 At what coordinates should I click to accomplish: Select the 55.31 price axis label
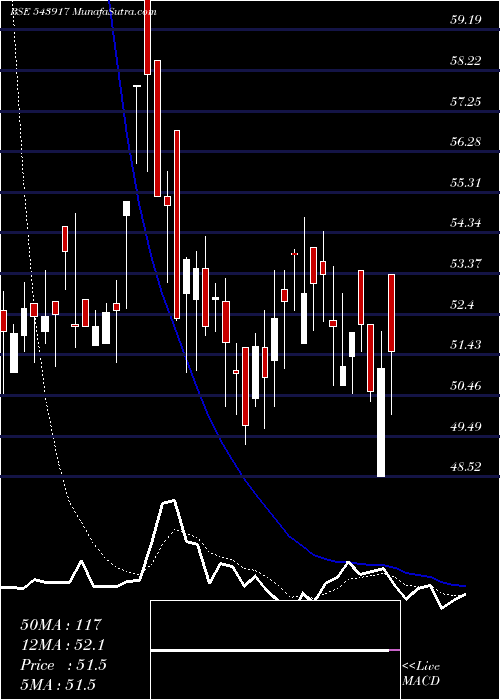pyautogui.click(x=466, y=183)
